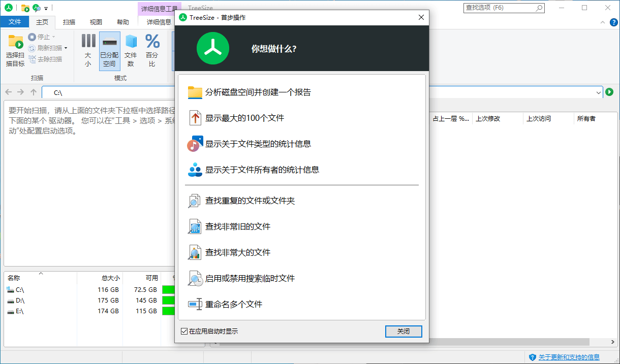Screen dimensions: 620x364
Task: 切换到扫描功能区选项卡
Action: [69, 22]
